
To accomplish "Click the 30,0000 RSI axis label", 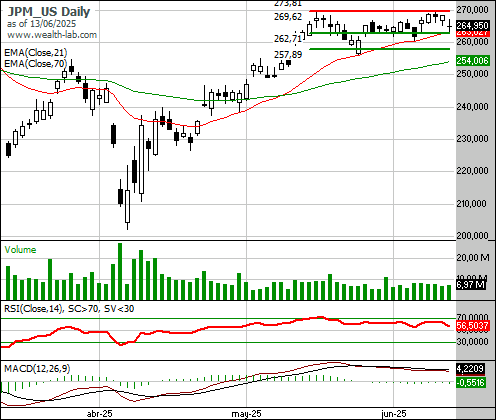I will 472,342.
